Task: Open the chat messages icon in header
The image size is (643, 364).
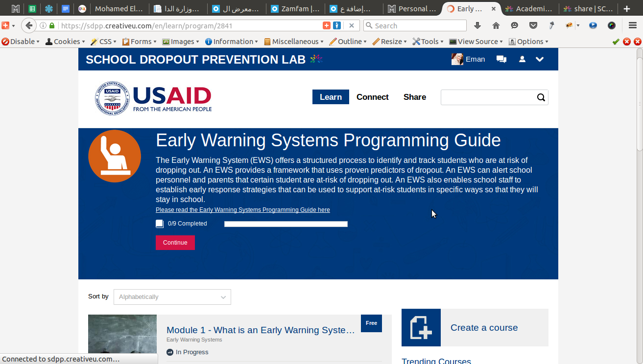Action: (501, 59)
